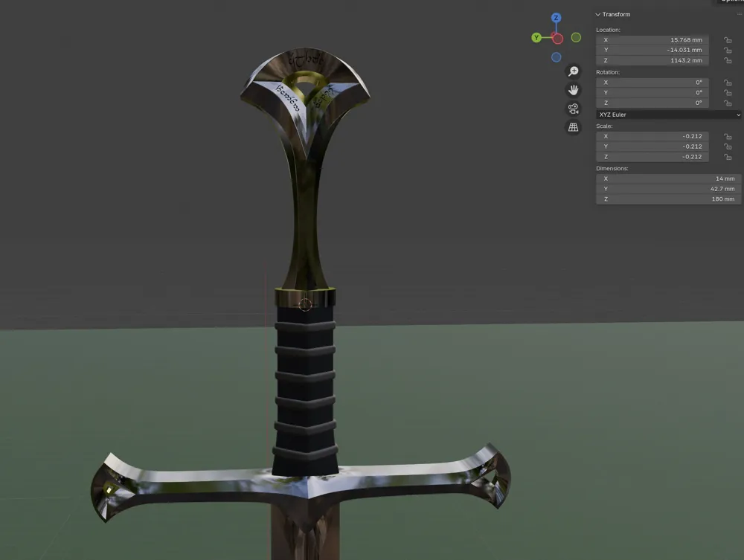This screenshot has height=560, width=744.
Task: Click the object origin marker on the grip collar
Action: (x=305, y=304)
